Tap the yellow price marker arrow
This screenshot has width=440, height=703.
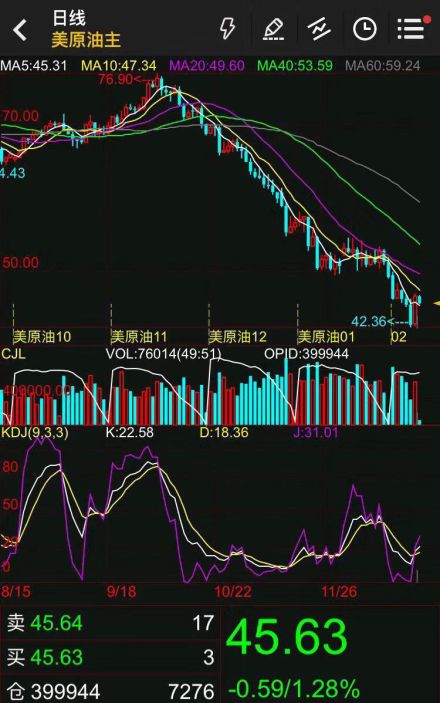coord(436,304)
